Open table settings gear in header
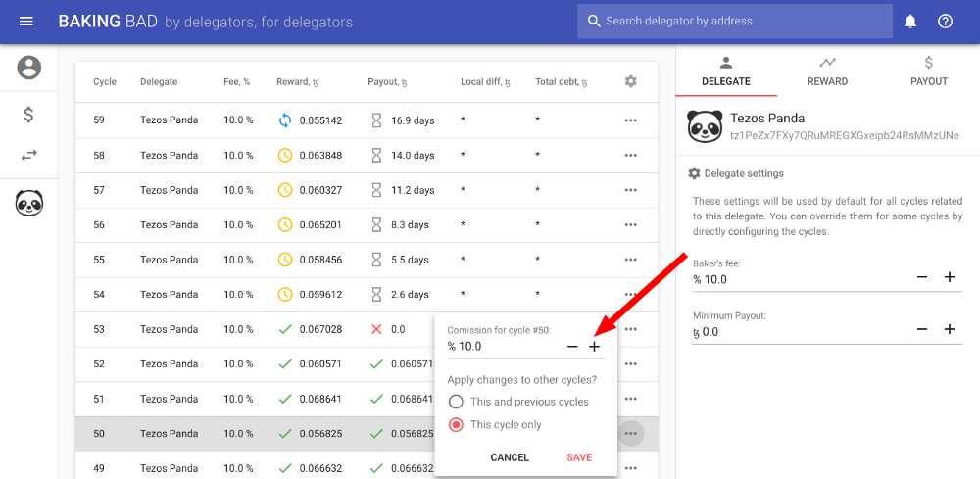 tap(630, 81)
